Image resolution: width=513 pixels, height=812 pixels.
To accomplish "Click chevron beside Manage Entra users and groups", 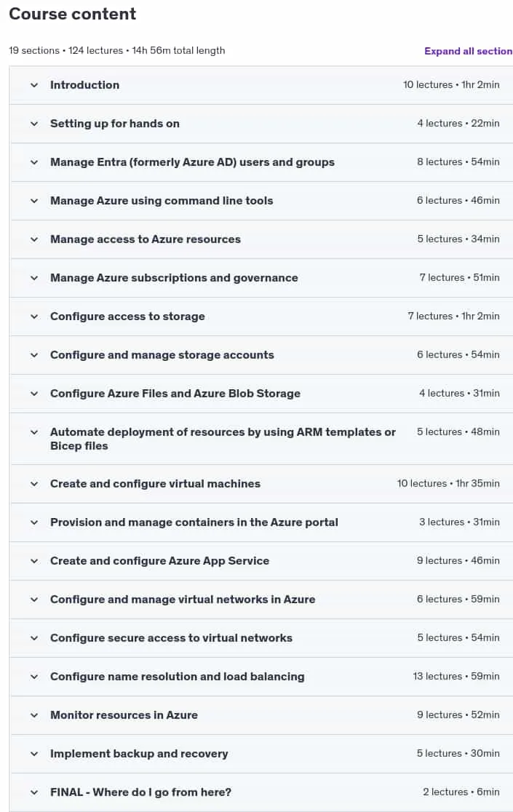I will [34, 162].
